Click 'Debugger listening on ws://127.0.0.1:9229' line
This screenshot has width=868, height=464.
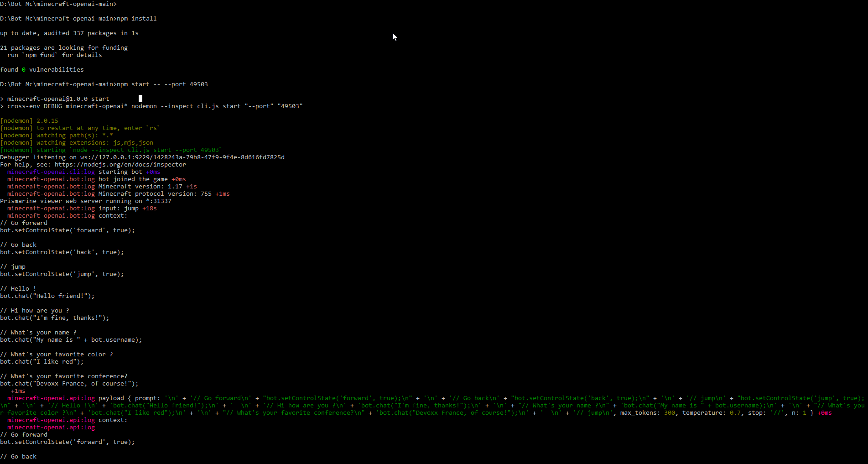click(x=142, y=157)
